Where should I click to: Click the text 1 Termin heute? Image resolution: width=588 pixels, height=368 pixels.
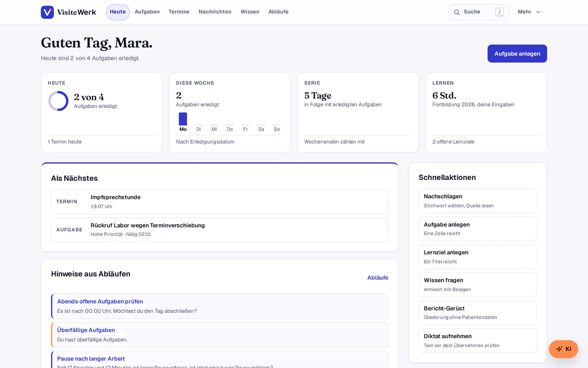(65, 142)
